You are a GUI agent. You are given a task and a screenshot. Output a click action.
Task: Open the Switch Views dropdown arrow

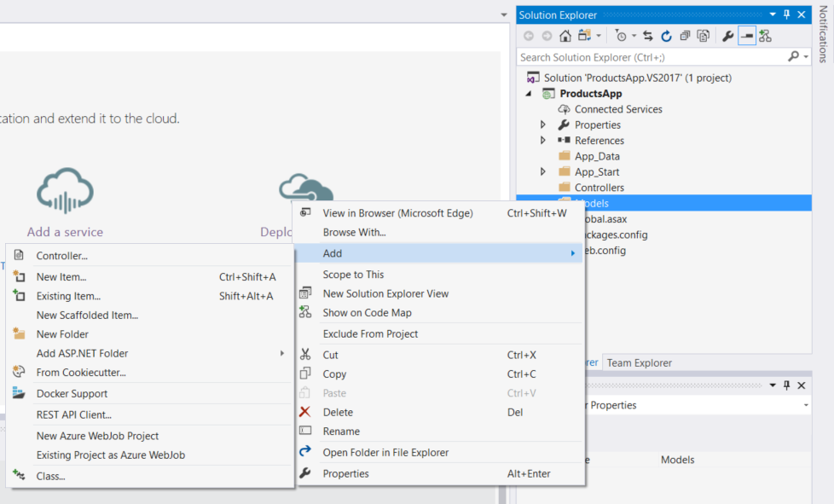click(598, 36)
